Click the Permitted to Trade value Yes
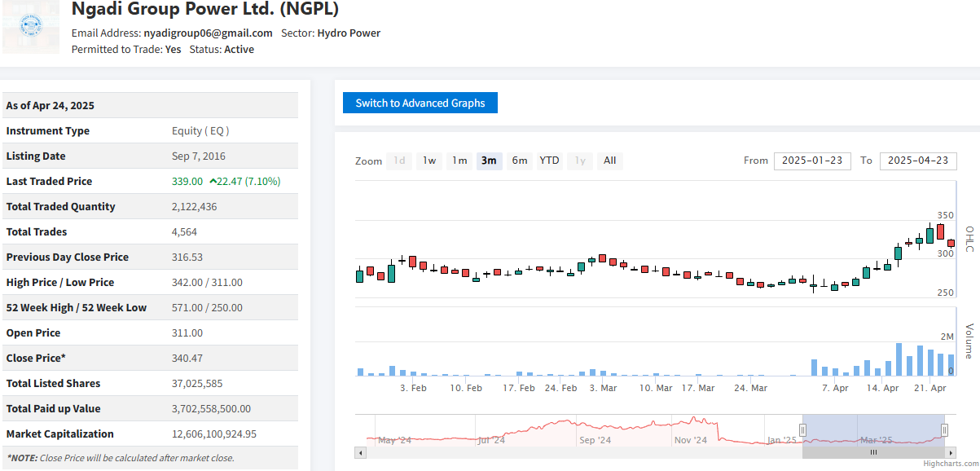980x471 pixels. pos(173,50)
